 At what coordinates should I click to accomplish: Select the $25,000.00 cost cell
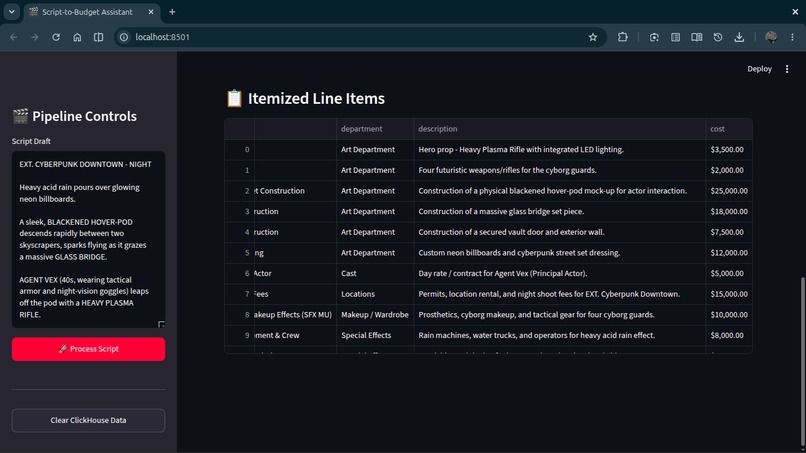coord(729,191)
